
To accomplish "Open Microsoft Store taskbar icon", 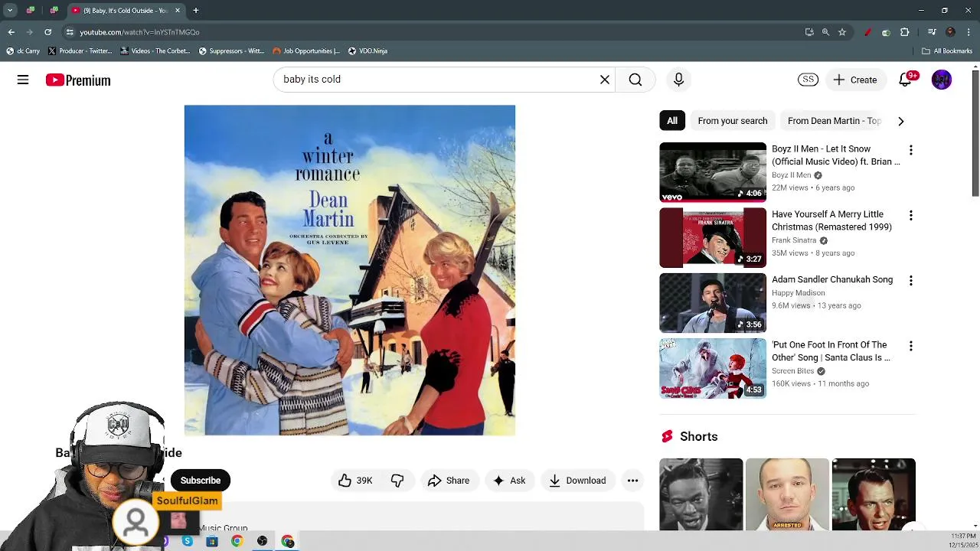I will pyautogui.click(x=212, y=541).
